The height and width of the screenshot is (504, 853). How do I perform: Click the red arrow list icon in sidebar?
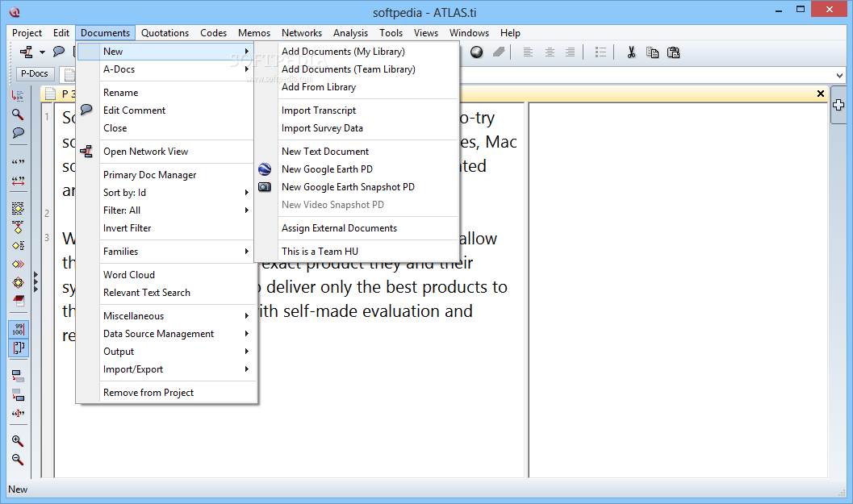tap(18, 96)
